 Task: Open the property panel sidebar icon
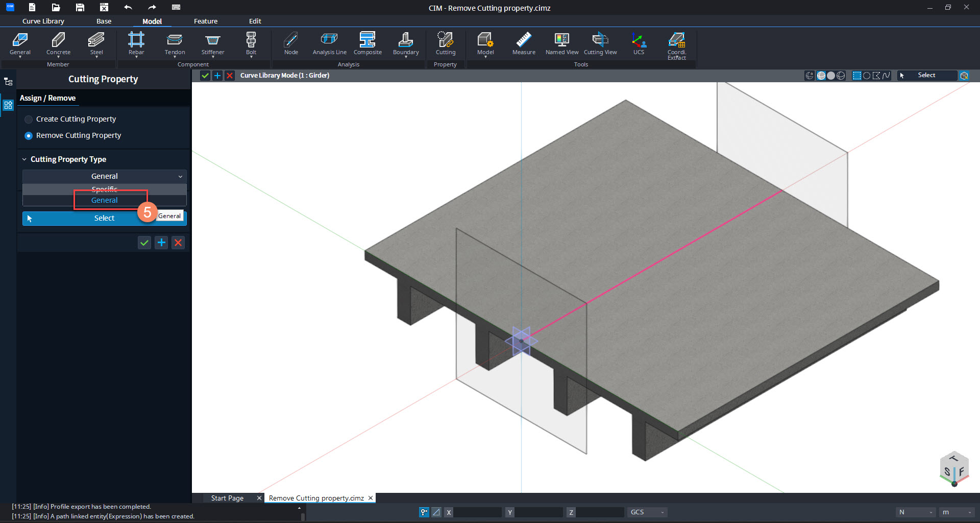8,105
